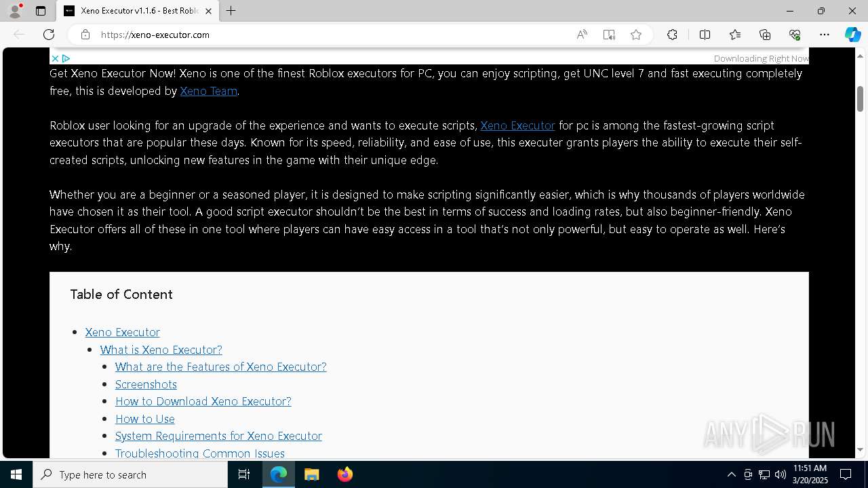Viewport: 868px width, 488px height.
Task: Open the tab actions menu icon
Action: click(x=41, y=11)
